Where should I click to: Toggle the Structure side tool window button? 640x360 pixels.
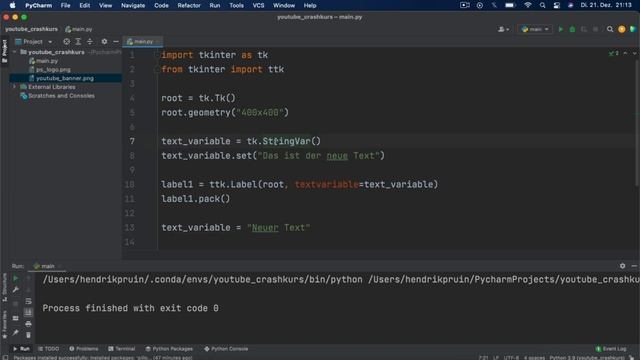(x=4, y=288)
